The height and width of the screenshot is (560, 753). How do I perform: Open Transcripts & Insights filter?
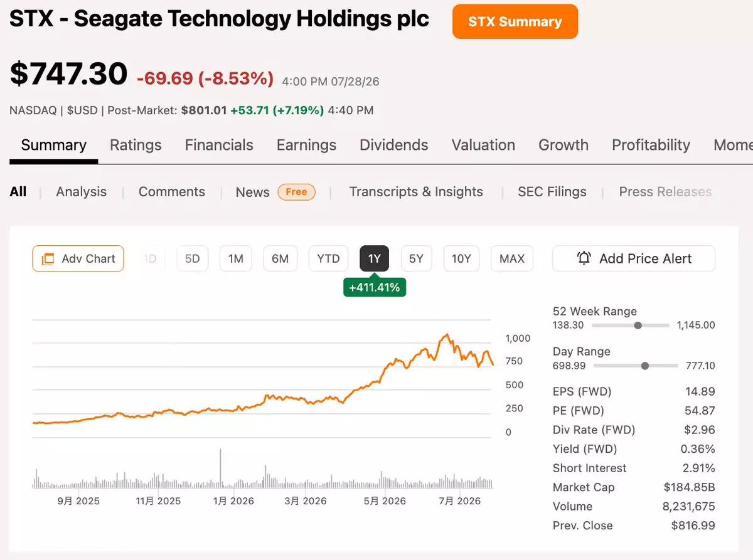point(416,192)
